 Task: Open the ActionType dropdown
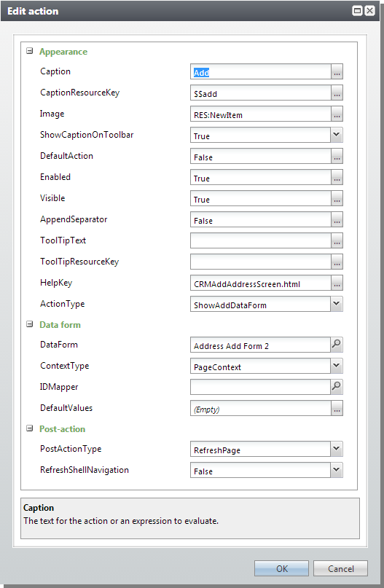pyautogui.click(x=337, y=304)
